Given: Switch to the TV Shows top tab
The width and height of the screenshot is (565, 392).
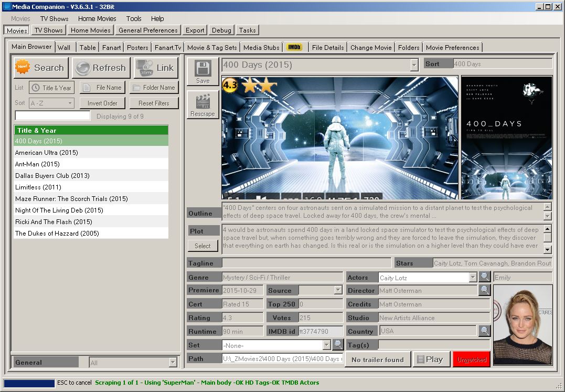Looking at the screenshot, I should click(x=49, y=30).
